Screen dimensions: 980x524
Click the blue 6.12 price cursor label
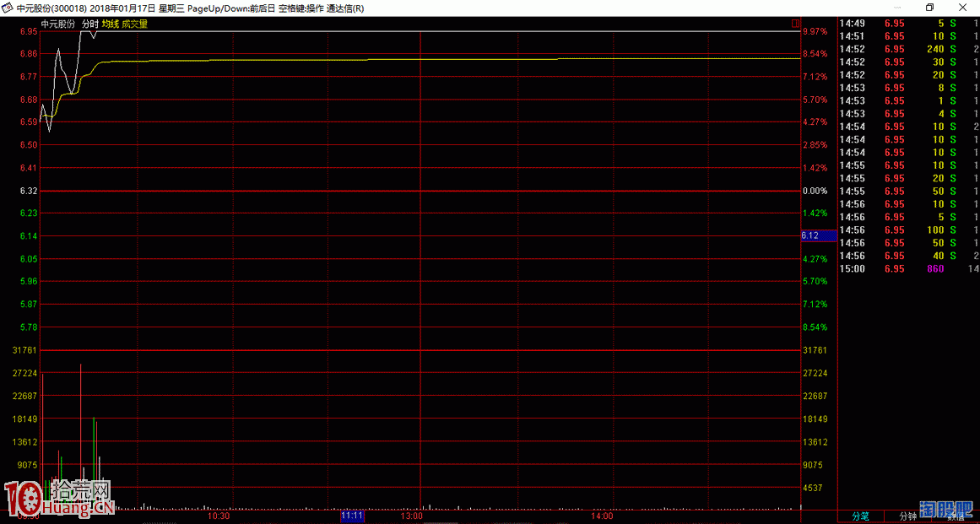pos(818,235)
